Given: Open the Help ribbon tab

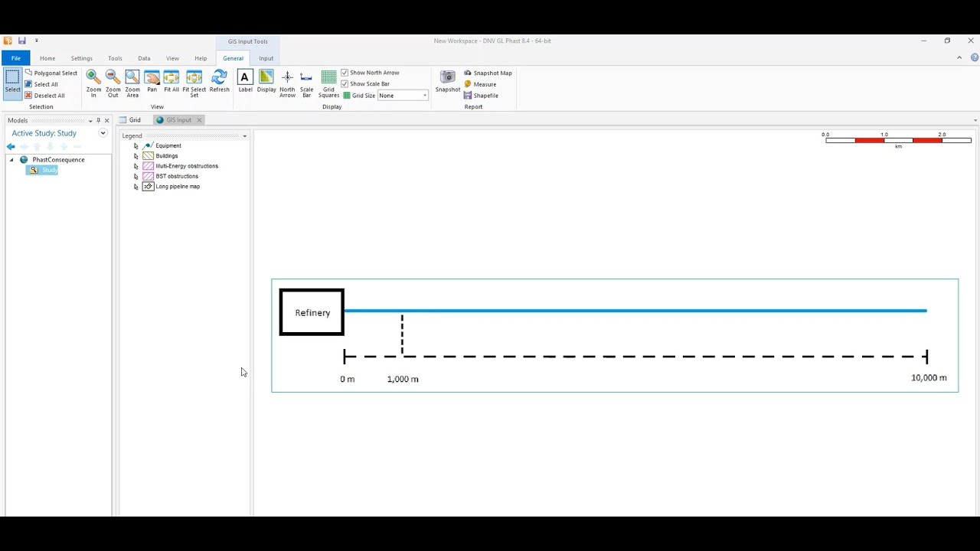Looking at the screenshot, I should point(201,58).
